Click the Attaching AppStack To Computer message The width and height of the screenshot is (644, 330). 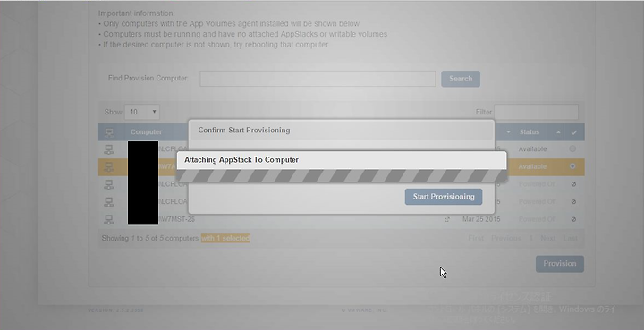coord(241,160)
